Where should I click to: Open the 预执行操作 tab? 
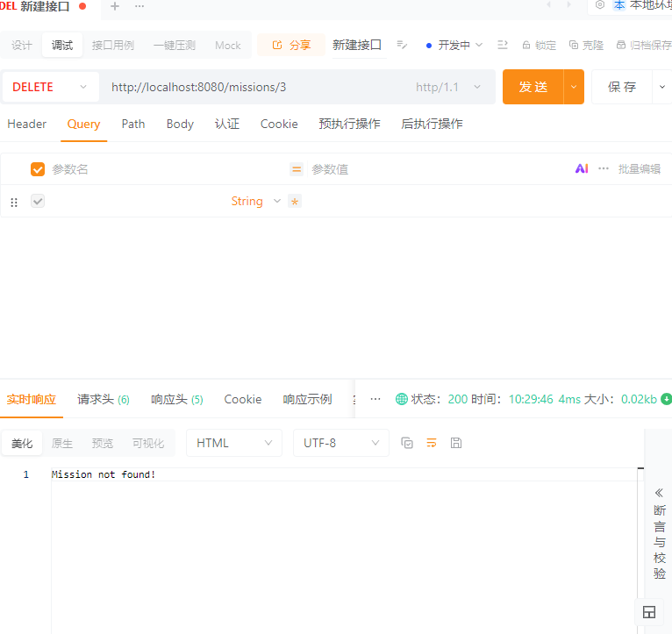[349, 125]
